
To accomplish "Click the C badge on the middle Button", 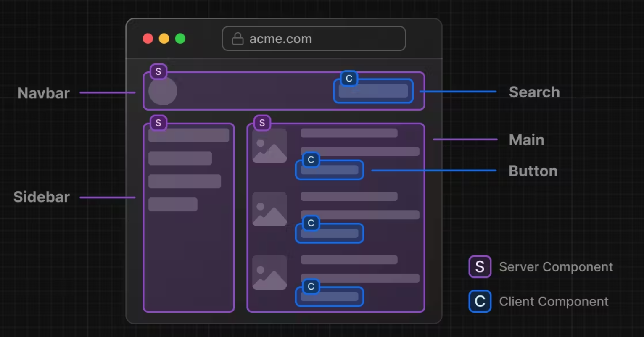I will tap(311, 223).
